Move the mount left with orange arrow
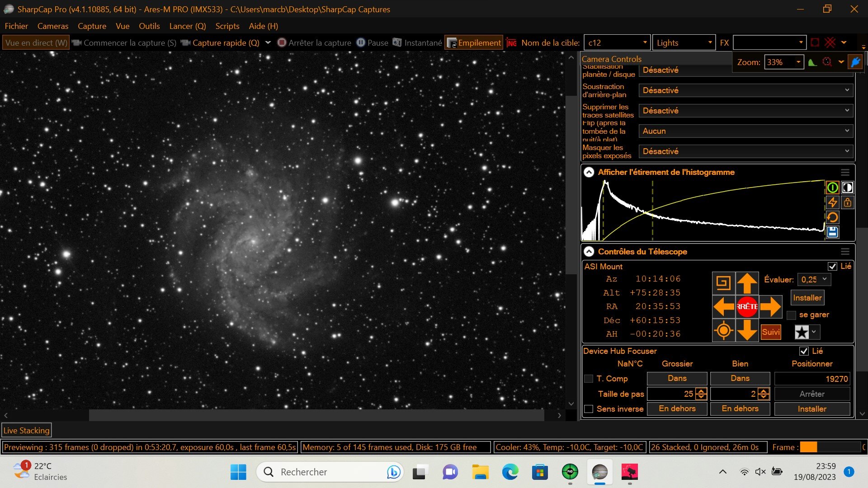Viewport: 868px width, 488px height. [723, 307]
